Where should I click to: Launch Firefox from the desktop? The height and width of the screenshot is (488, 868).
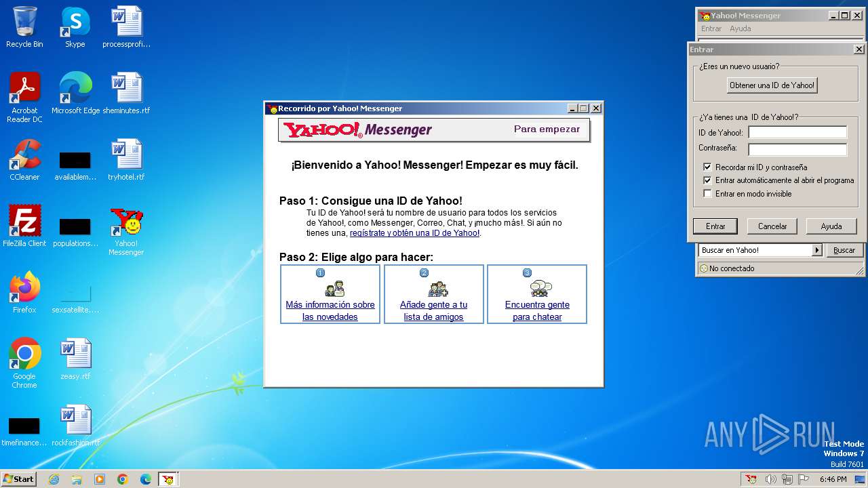click(24, 293)
